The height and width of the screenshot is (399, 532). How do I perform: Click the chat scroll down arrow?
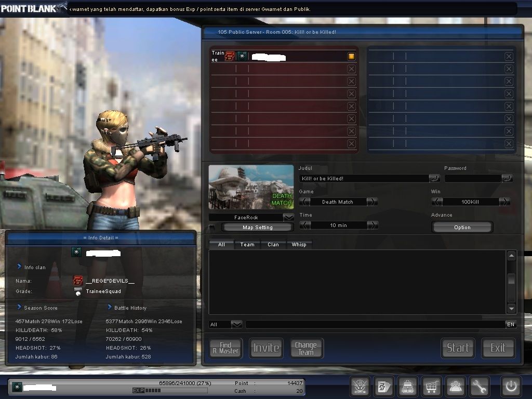511,309
